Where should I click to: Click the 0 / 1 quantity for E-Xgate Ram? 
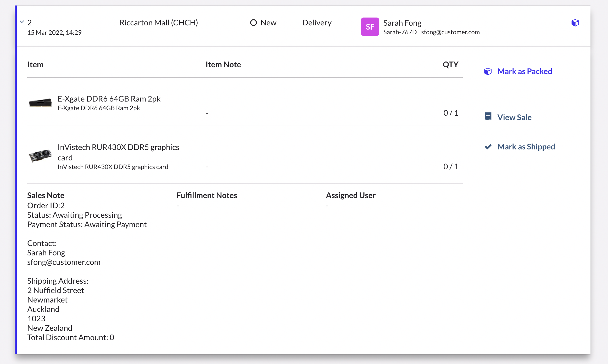[451, 113]
